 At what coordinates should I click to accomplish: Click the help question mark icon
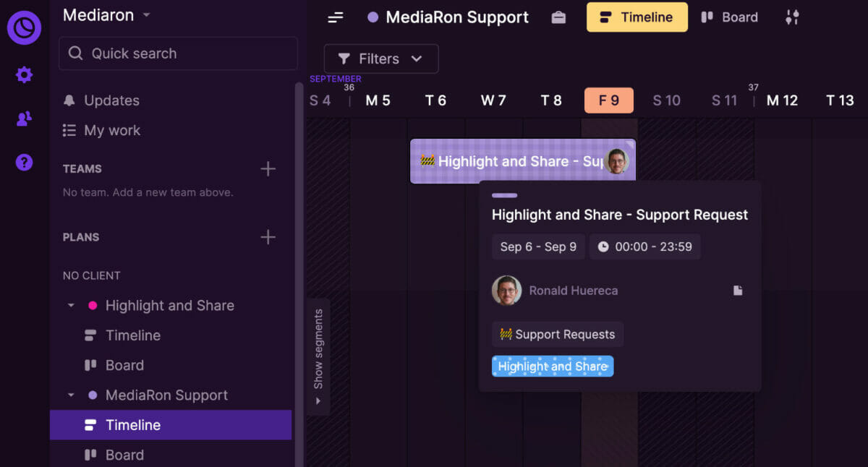click(x=24, y=163)
